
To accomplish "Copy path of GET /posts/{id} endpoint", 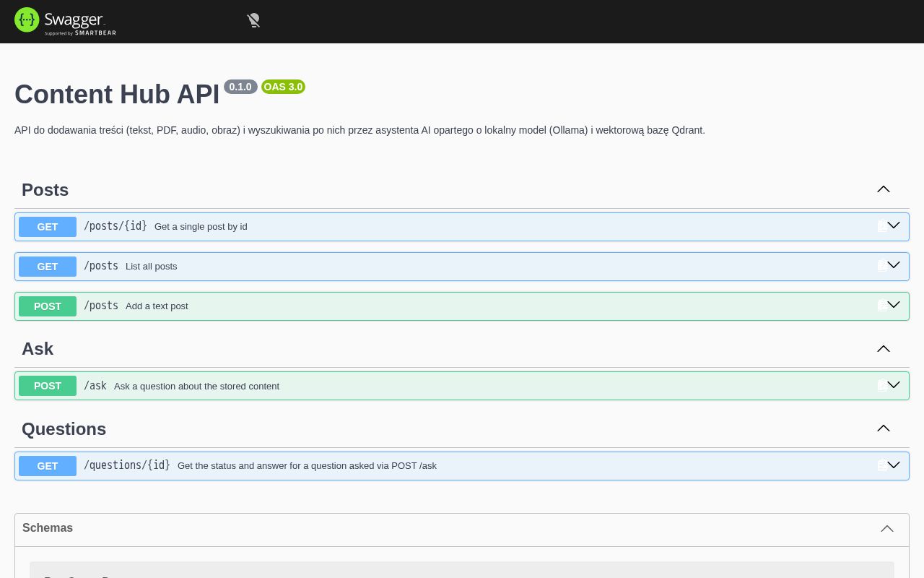I will 881,226.
